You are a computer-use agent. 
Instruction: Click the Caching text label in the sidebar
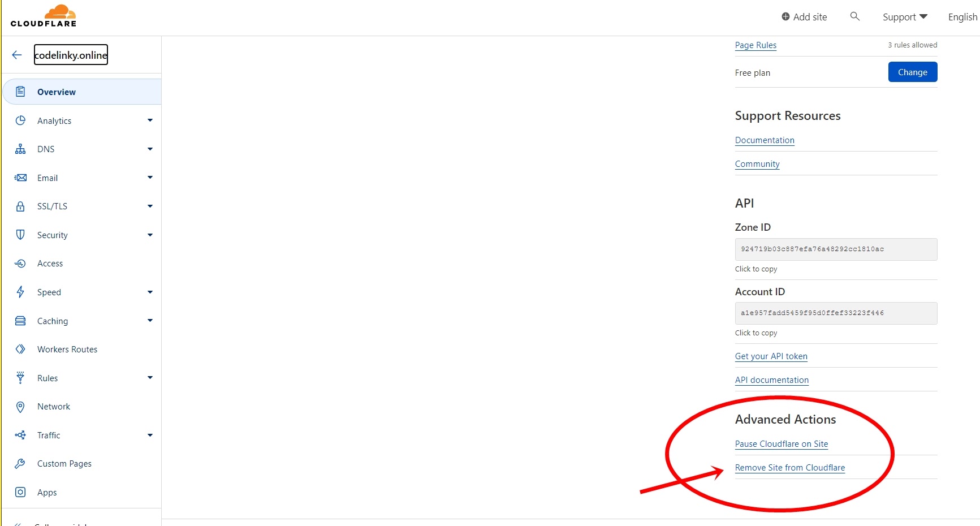coord(53,321)
